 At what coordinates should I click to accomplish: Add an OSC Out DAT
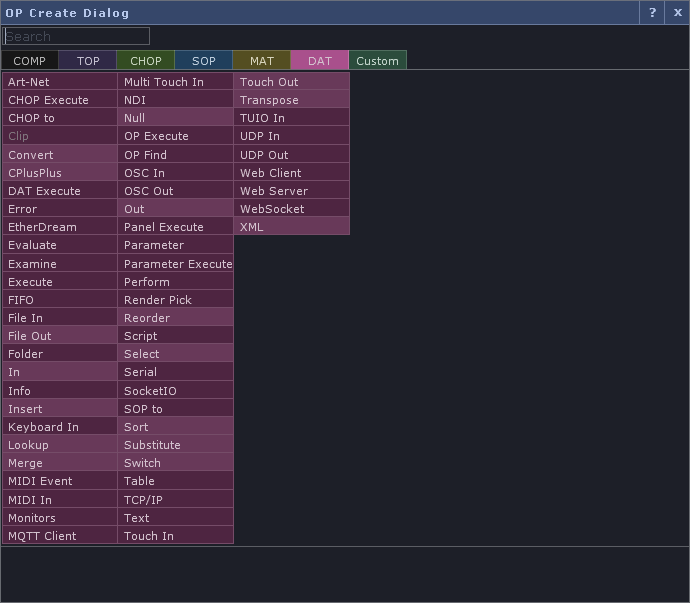tap(176, 191)
